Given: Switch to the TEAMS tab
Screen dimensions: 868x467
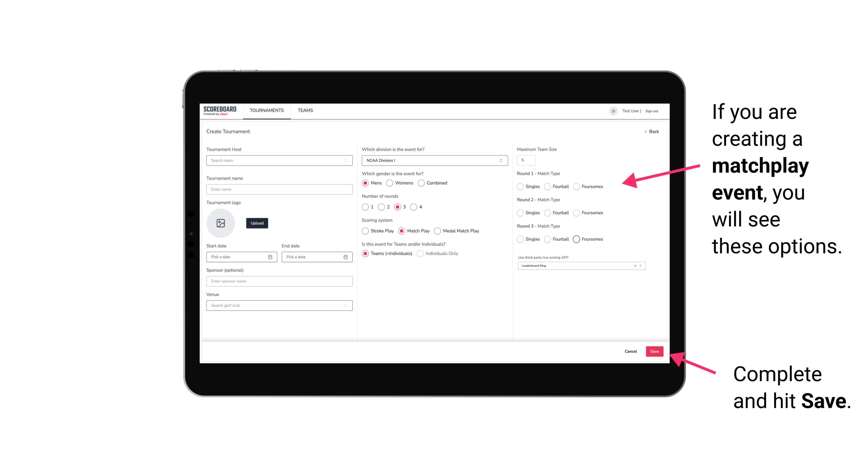Looking at the screenshot, I should pyautogui.click(x=305, y=110).
